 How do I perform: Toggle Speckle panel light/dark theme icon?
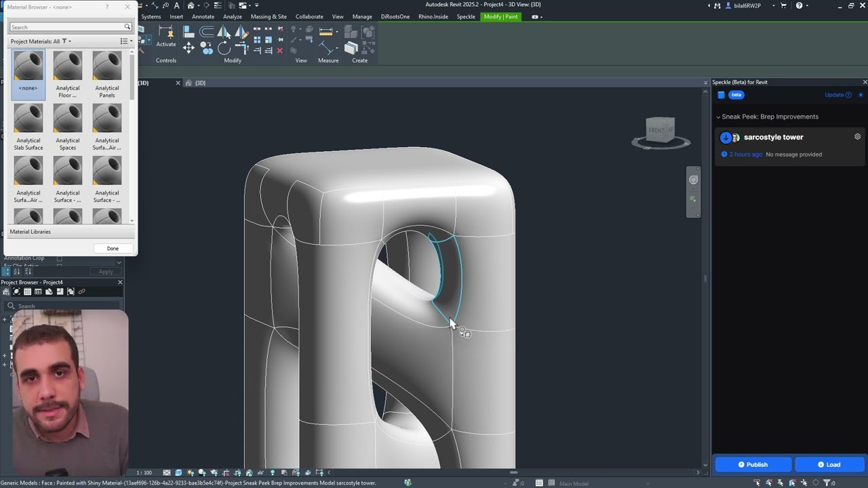pos(861,95)
